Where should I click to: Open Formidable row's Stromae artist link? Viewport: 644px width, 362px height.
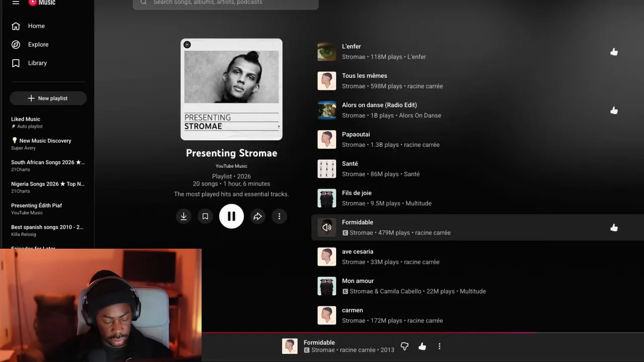361,233
